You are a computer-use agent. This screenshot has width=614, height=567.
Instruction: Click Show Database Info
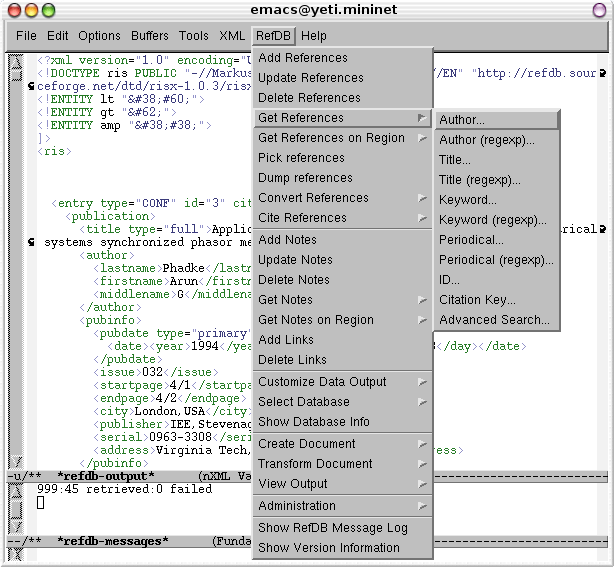click(314, 422)
